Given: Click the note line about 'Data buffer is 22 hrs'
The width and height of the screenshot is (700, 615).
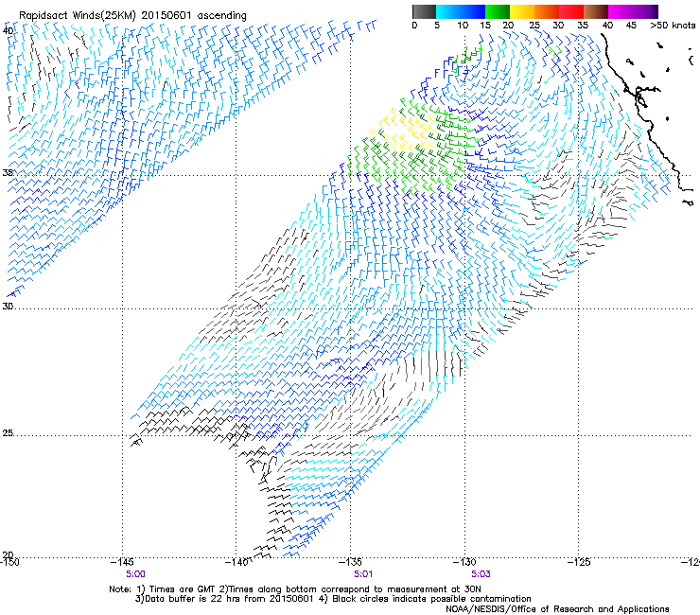Looking at the screenshot, I should (x=333, y=599).
